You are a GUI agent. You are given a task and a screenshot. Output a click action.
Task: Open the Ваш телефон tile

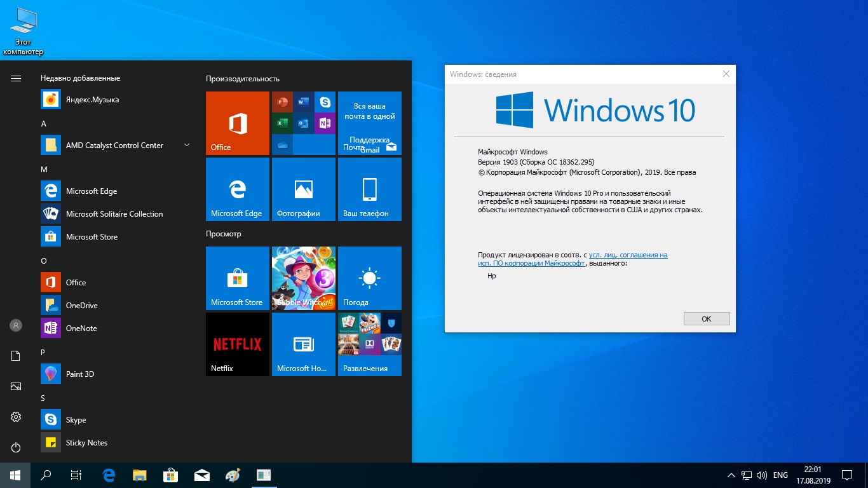point(370,189)
